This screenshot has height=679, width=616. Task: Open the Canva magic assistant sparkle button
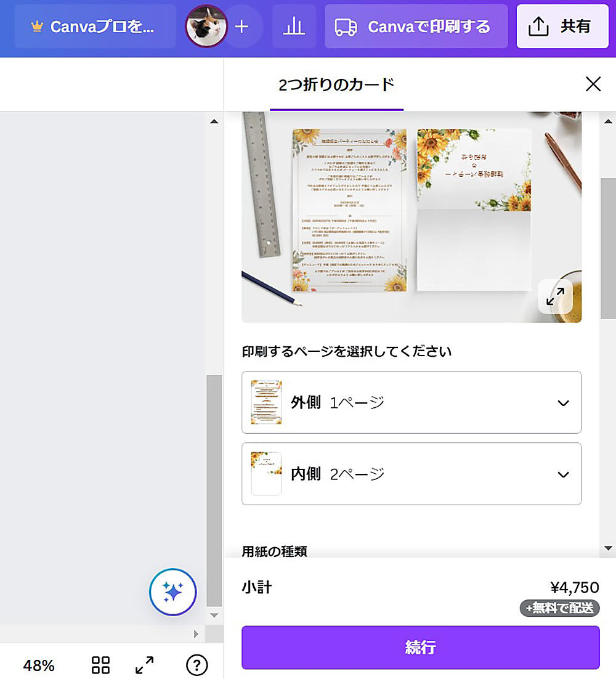click(172, 592)
